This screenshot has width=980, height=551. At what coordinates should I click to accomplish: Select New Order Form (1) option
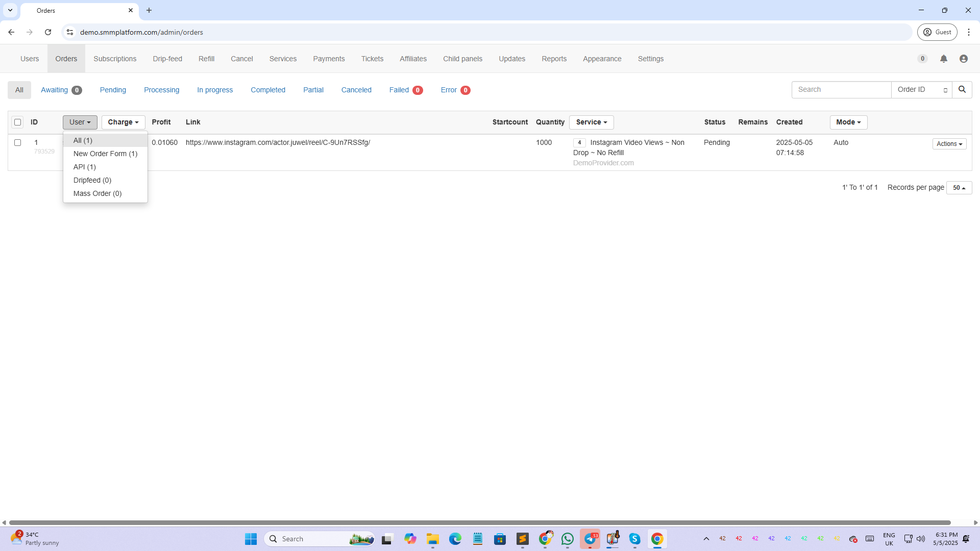[105, 154]
